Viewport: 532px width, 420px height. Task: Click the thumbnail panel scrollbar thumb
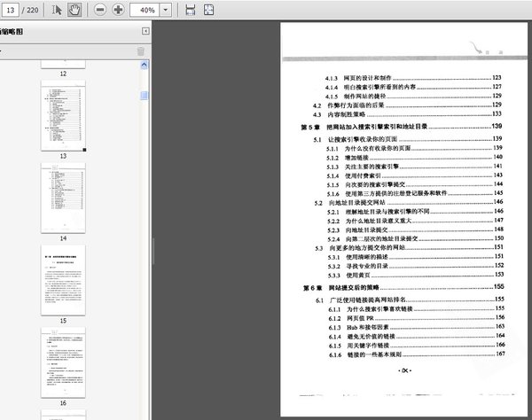[x=145, y=96]
